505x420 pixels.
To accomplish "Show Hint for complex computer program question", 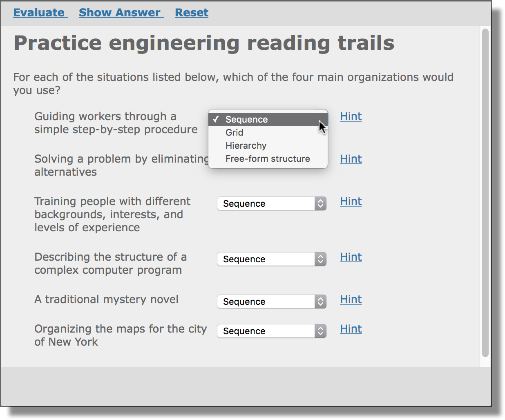I will point(351,257).
